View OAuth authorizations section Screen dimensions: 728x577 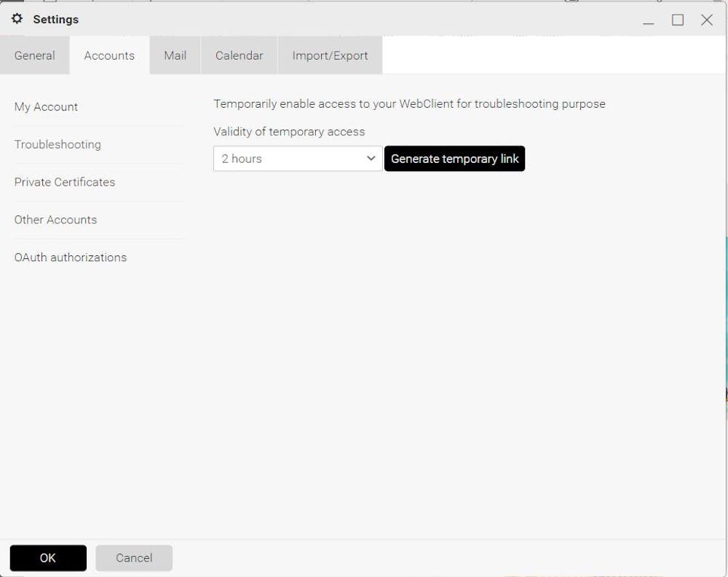[71, 257]
